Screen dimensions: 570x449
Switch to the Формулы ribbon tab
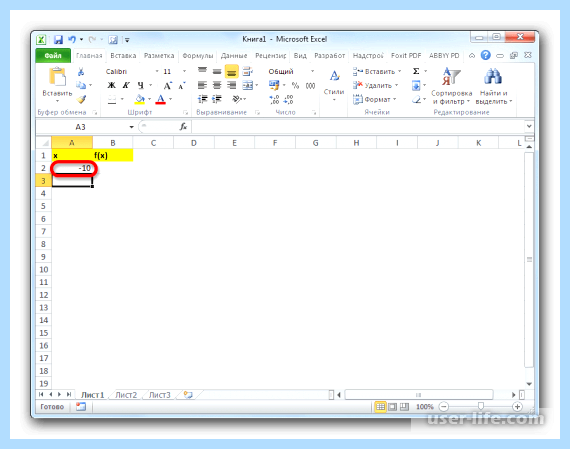[x=197, y=56]
